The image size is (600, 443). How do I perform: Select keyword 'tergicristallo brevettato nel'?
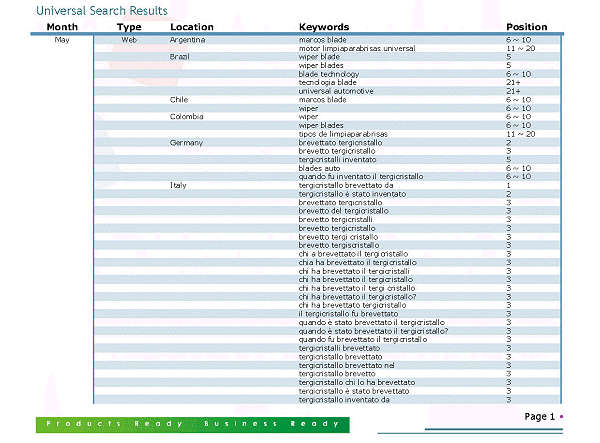pos(347,365)
